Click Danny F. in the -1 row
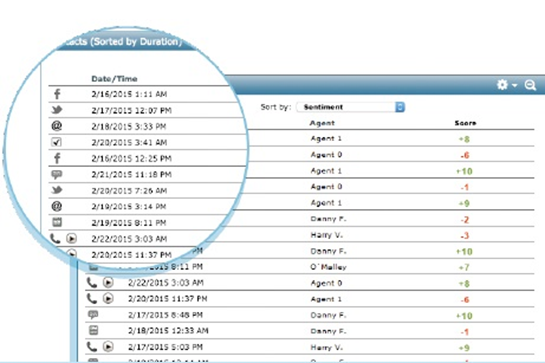 [x=328, y=331]
